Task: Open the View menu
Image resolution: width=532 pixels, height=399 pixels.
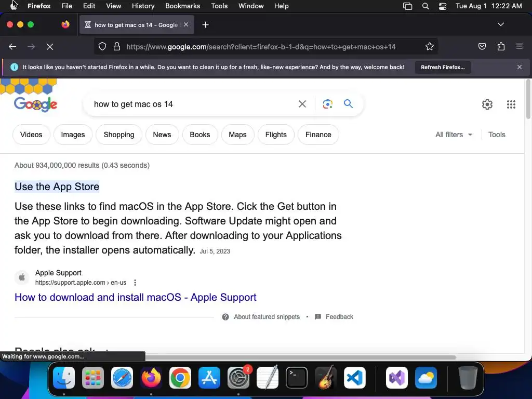Action: point(114,6)
